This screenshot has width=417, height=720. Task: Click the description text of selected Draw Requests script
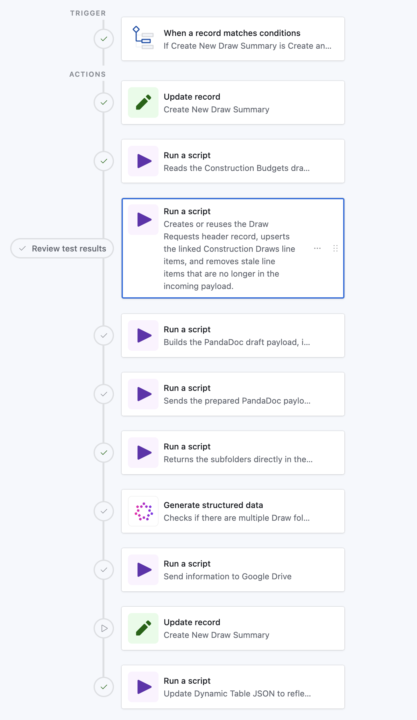[229, 255]
